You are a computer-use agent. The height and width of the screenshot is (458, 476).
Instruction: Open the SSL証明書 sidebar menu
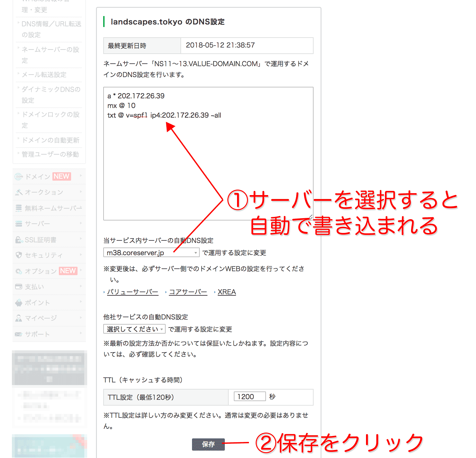[49, 240]
